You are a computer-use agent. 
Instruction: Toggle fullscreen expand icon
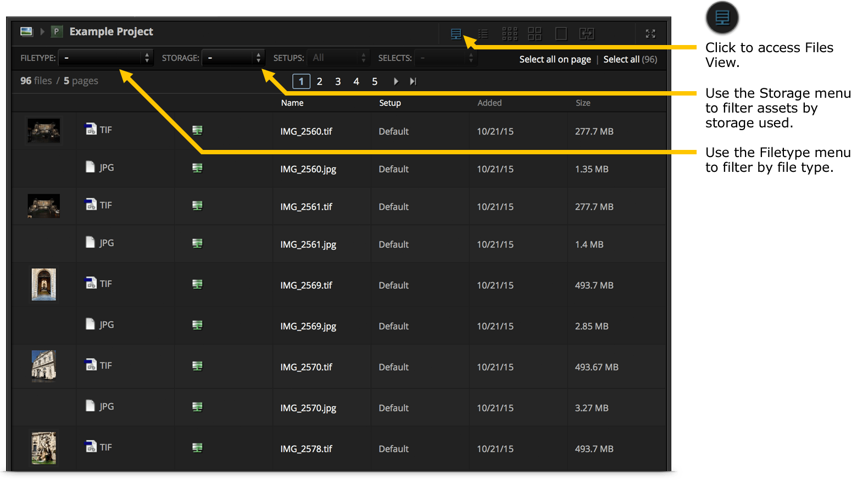point(650,34)
